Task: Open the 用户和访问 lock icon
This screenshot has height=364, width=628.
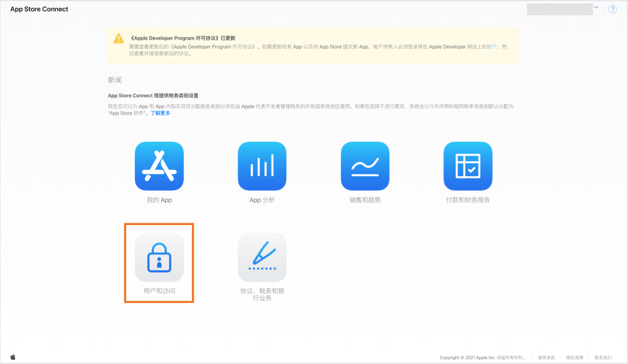Action: (159, 258)
